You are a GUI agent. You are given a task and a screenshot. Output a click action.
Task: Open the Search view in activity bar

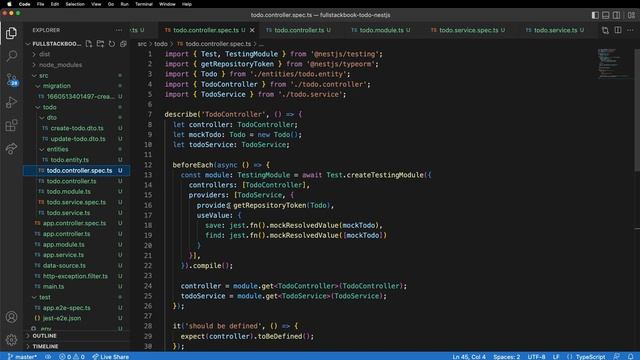click(11, 56)
